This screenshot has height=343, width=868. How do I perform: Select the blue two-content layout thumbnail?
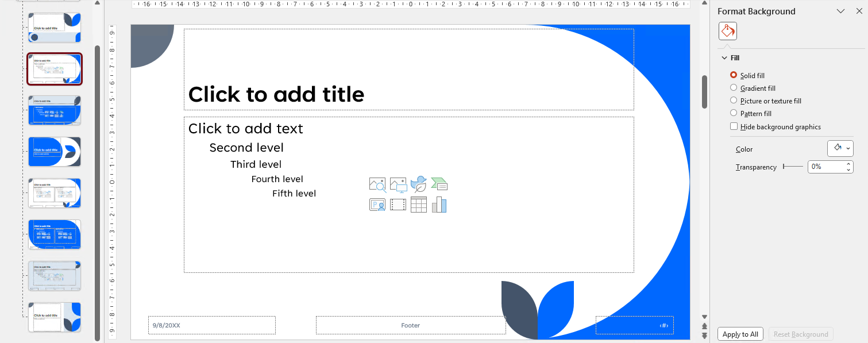55,234
